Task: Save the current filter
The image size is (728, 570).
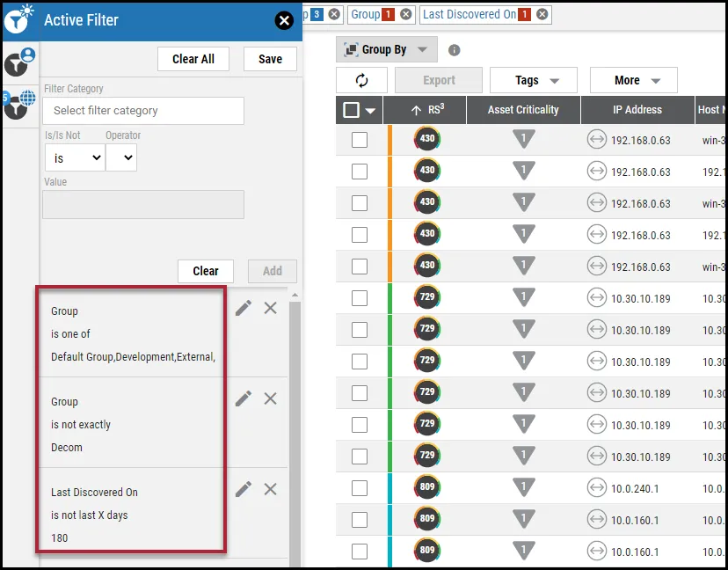Action: 270,59
